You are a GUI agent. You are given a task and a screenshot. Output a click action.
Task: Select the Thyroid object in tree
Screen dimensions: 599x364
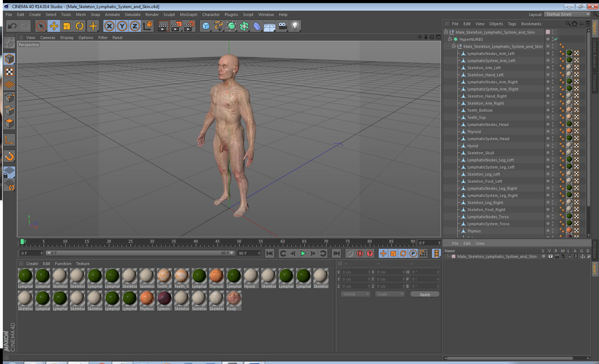pos(474,132)
